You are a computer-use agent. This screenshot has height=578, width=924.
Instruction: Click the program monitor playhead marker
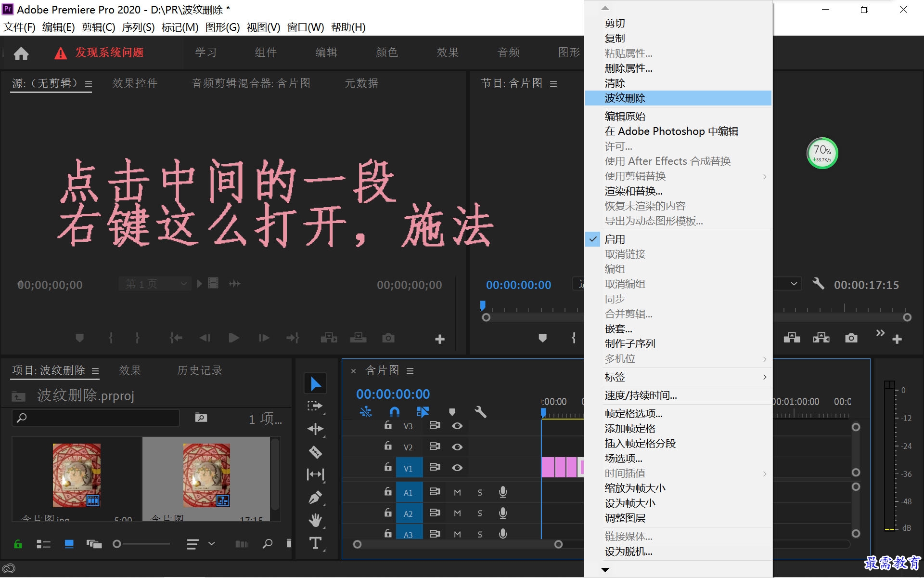click(x=483, y=305)
